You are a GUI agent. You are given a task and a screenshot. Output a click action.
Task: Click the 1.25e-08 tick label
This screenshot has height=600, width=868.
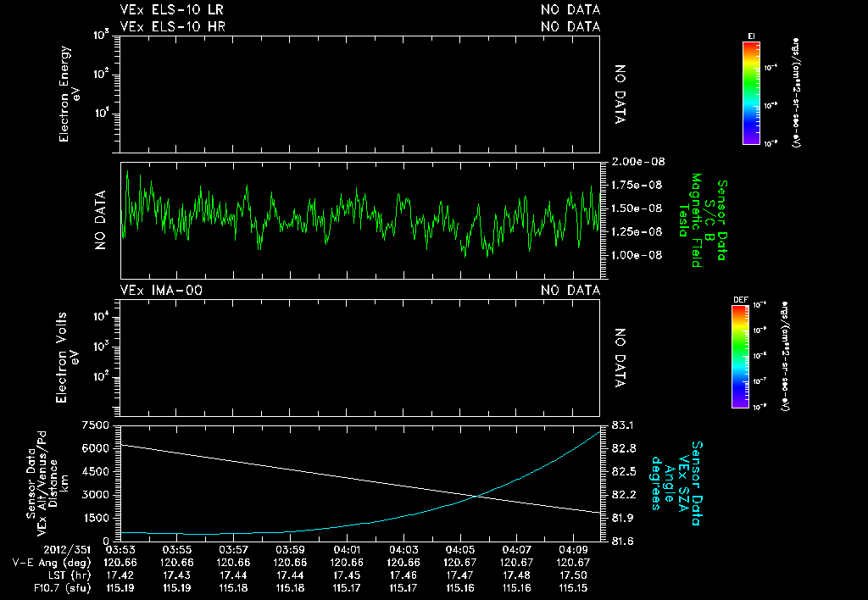coord(637,231)
